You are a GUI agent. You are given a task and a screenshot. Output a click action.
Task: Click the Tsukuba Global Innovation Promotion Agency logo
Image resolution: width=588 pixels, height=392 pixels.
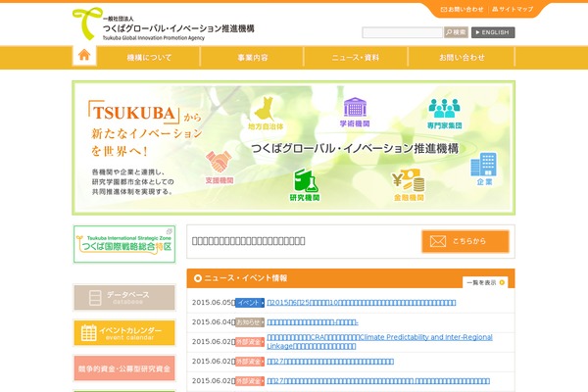tap(163, 24)
